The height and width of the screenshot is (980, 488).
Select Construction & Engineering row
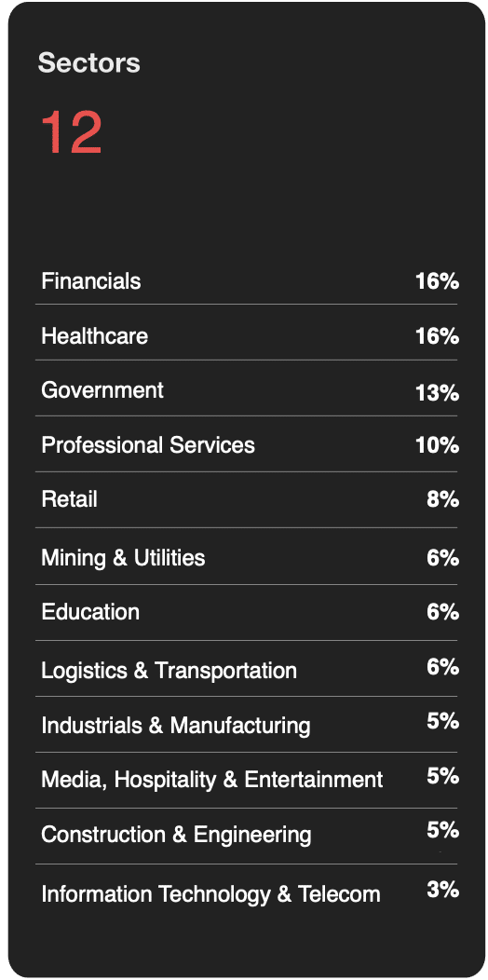(x=246, y=835)
